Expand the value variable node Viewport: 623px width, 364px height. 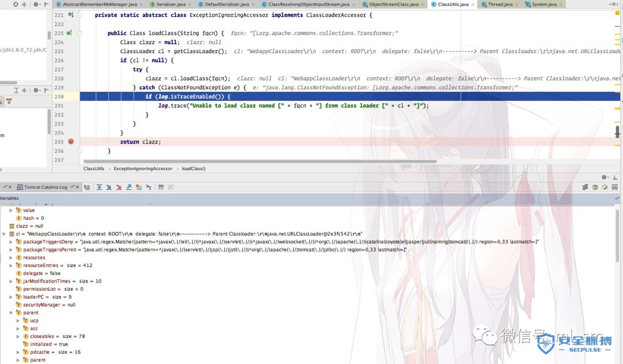[x=11, y=210]
